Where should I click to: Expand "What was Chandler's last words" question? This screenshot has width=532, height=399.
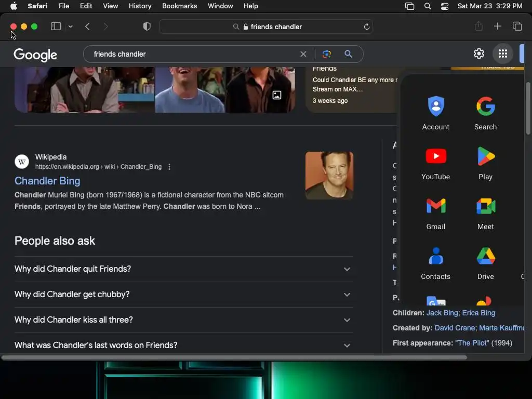183,345
